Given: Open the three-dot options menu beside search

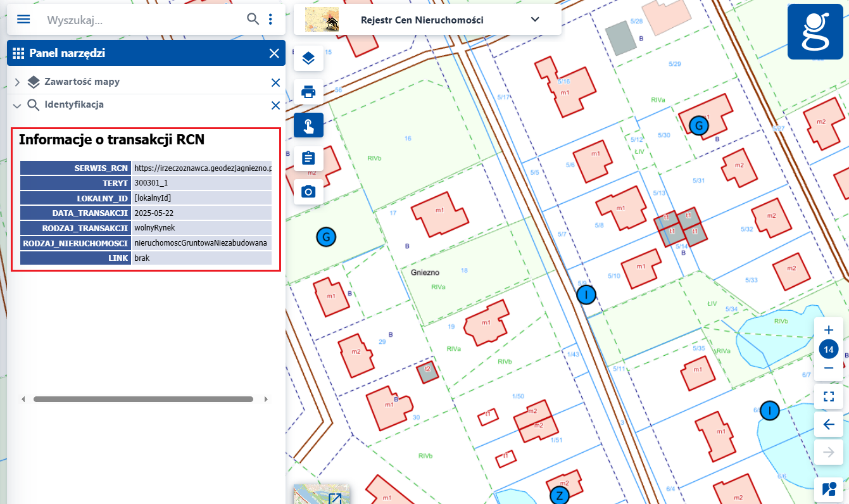Looking at the screenshot, I should click(271, 19).
